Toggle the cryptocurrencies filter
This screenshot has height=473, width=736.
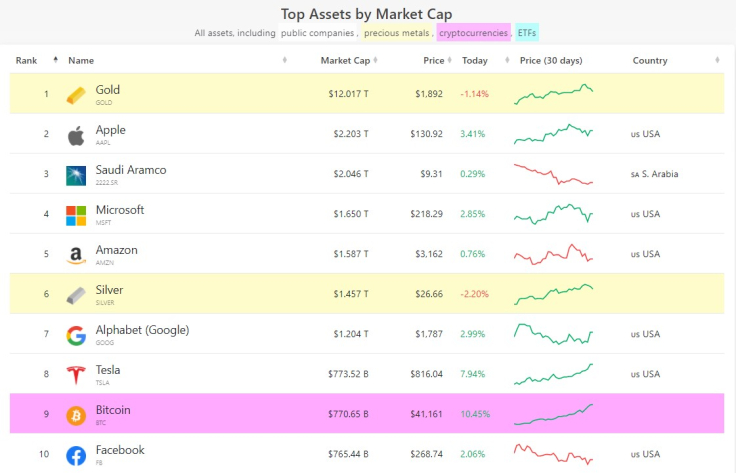[473, 33]
